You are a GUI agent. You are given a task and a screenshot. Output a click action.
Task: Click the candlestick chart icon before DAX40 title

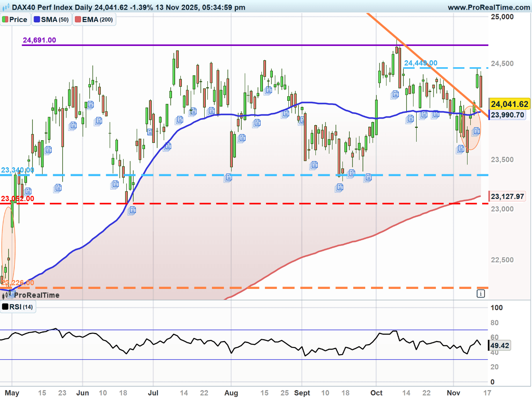point(6,7)
